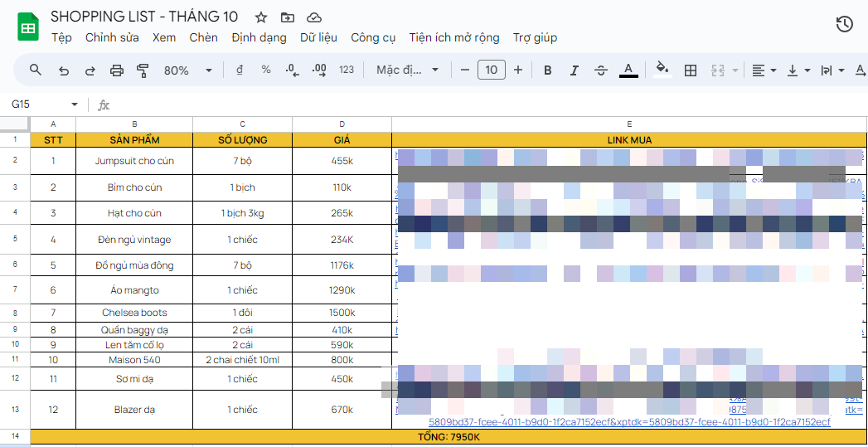Open the fill color picker
The image size is (868, 447).
(x=662, y=70)
